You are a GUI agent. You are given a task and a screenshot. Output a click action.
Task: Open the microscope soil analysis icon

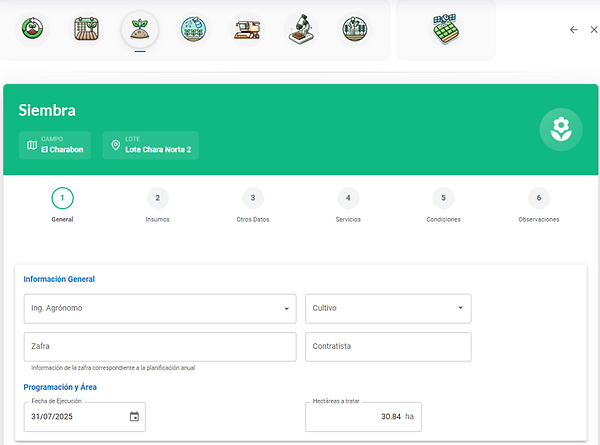click(301, 29)
